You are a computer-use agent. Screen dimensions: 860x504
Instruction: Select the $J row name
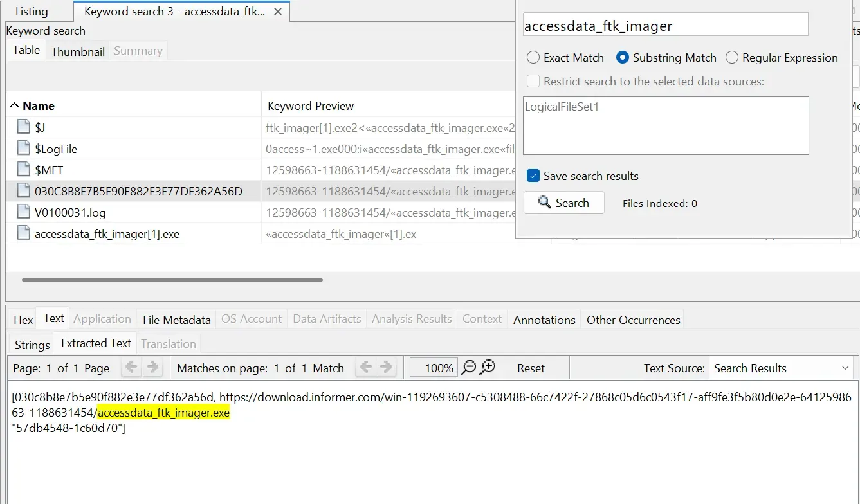(x=40, y=127)
